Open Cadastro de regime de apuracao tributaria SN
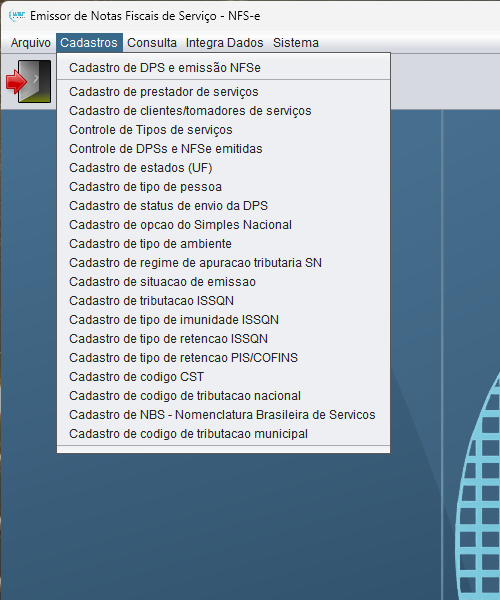500x600 pixels. (223, 263)
